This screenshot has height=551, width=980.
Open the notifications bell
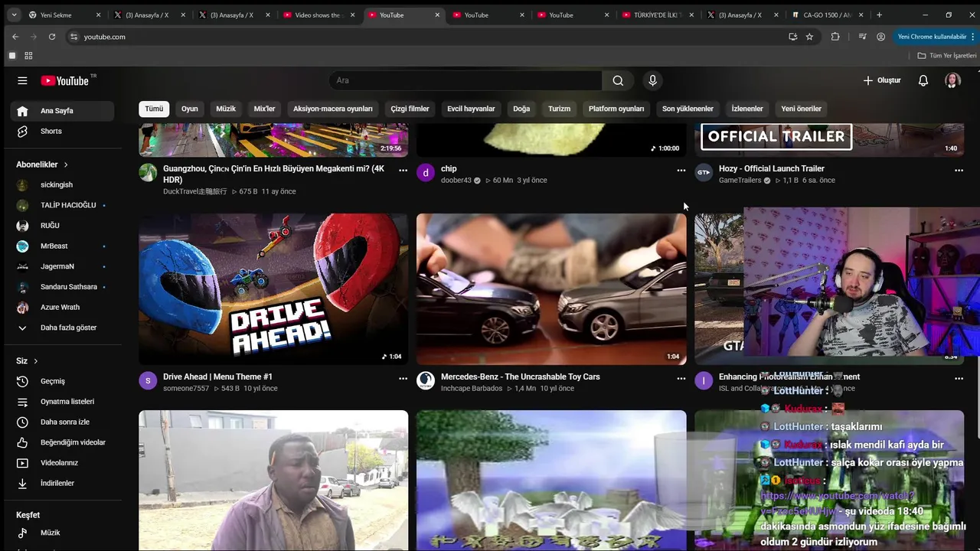pos(923,80)
